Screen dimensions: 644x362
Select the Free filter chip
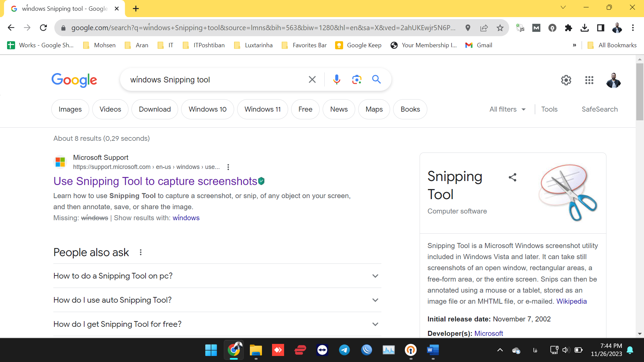click(305, 109)
